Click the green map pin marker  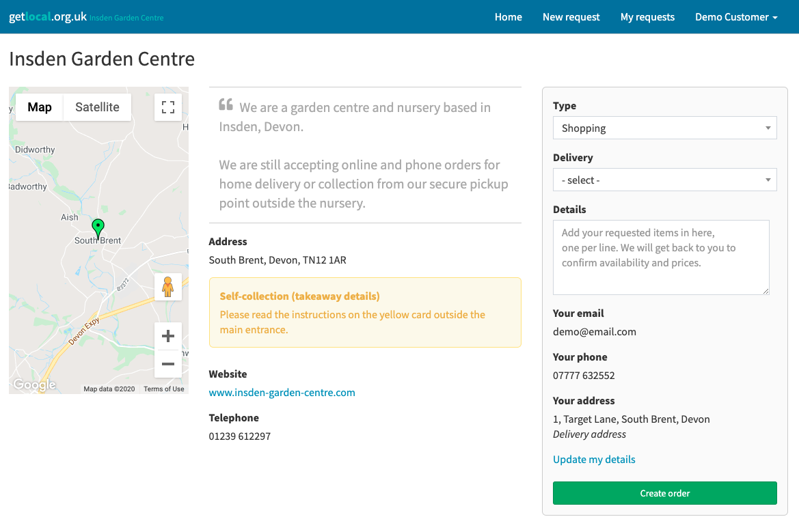[x=98, y=229]
